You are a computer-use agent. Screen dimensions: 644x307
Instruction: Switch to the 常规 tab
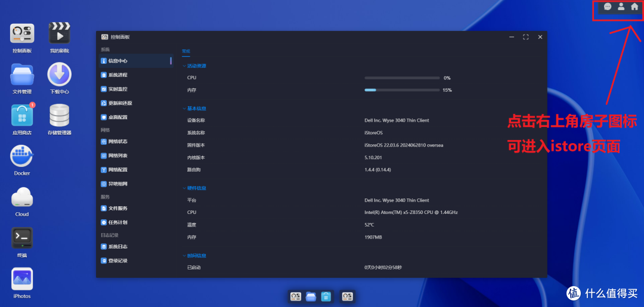point(186,52)
